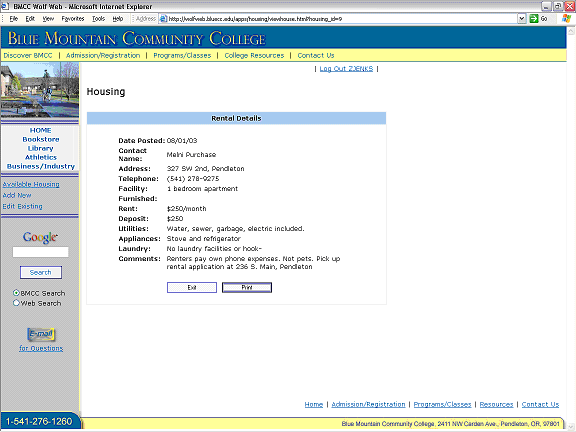Screen dimensions: 576x432
Task: Open the address bar dropdown arrow
Action: point(522,19)
